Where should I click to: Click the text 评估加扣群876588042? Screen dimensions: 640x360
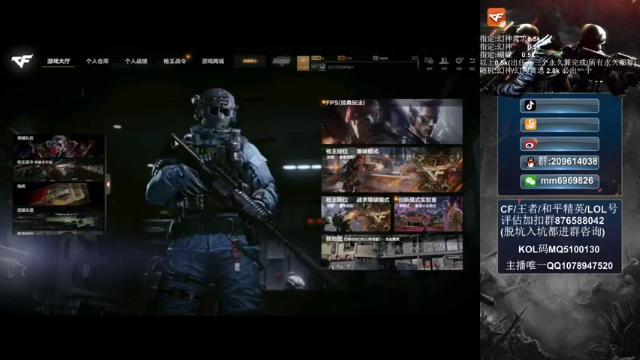552,221
